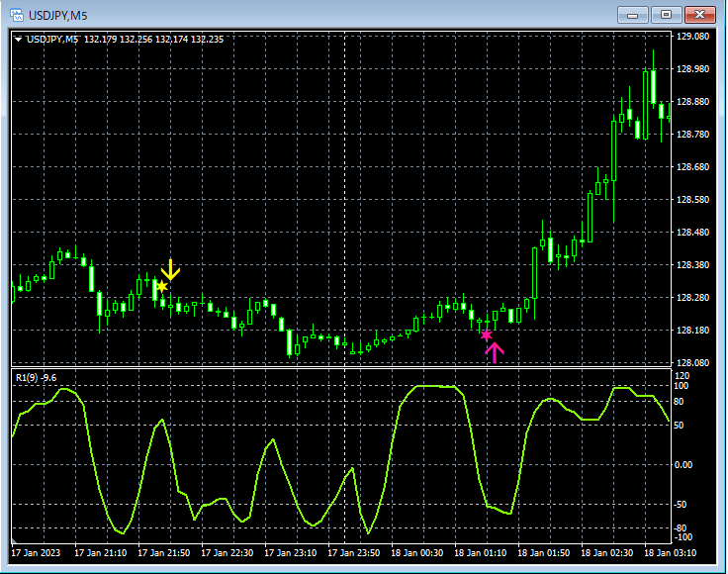Click the R1(9) -9.6 indicator label
The height and width of the screenshot is (574, 728).
pyautogui.click(x=37, y=378)
